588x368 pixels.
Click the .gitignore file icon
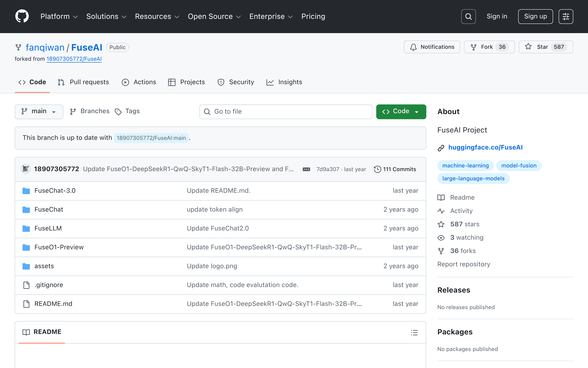(x=26, y=285)
